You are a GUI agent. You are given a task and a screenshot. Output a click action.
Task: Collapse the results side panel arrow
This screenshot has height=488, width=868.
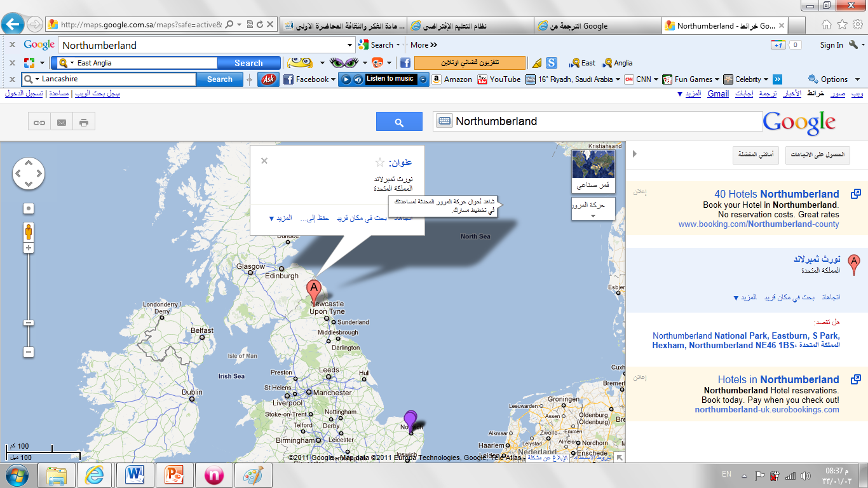click(634, 154)
